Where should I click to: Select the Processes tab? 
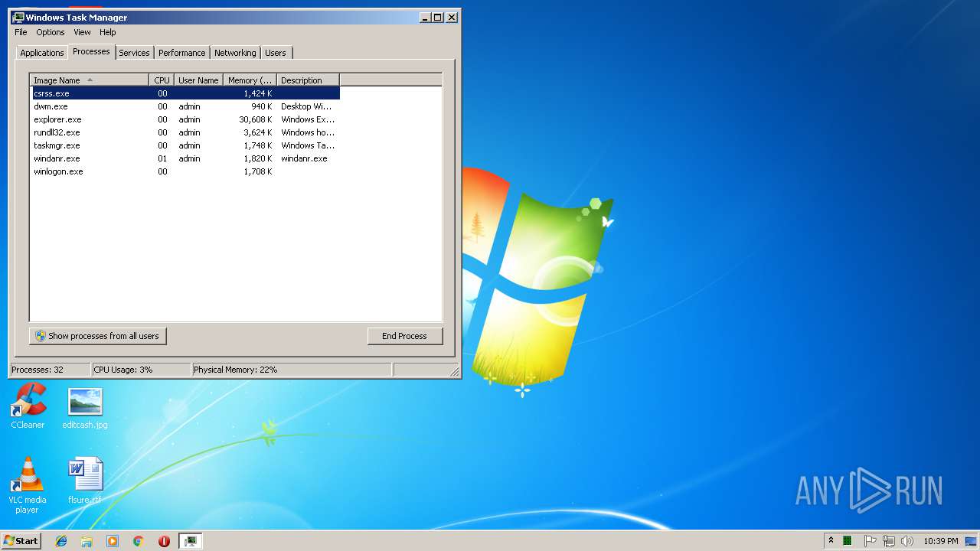pos(91,51)
